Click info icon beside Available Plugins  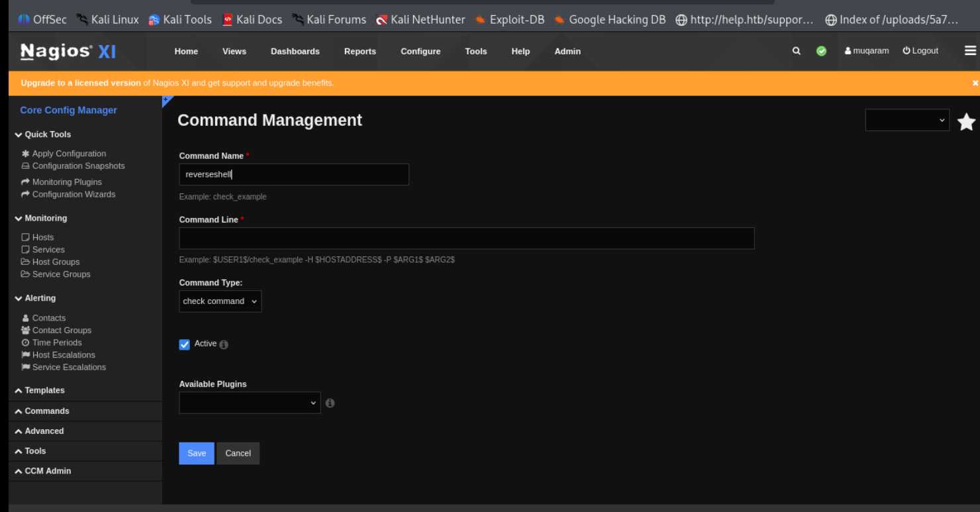[330, 403]
